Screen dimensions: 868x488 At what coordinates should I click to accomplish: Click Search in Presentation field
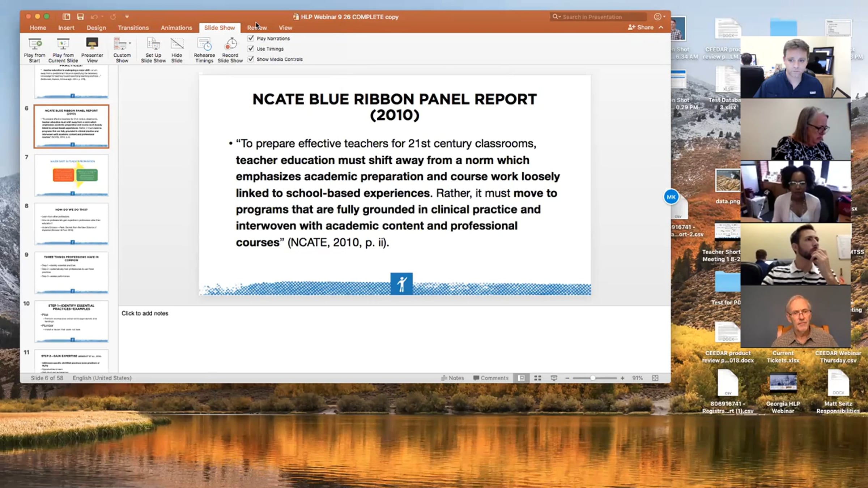pyautogui.click(x=599, y=17)
